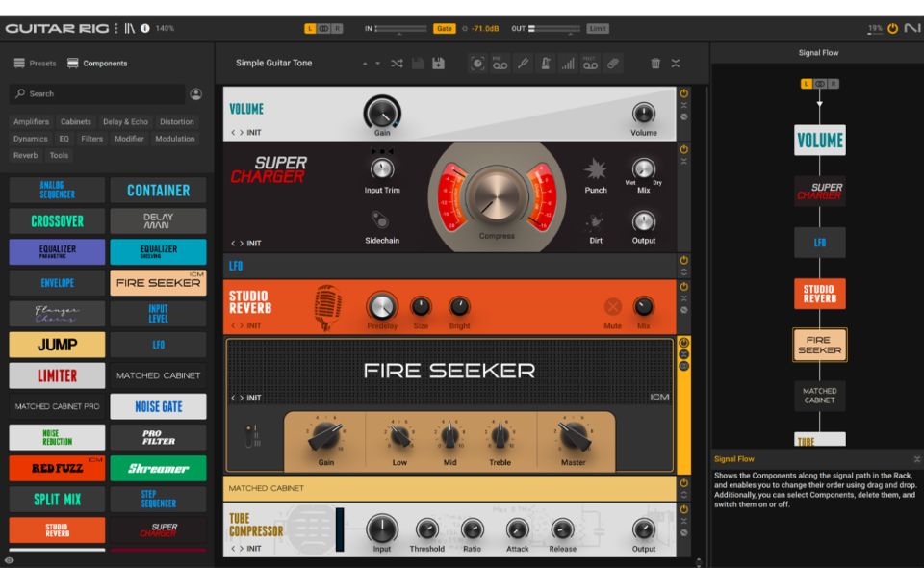
Task: Collapse all rack modules with chevrons icon
Action: pos(676,64)
